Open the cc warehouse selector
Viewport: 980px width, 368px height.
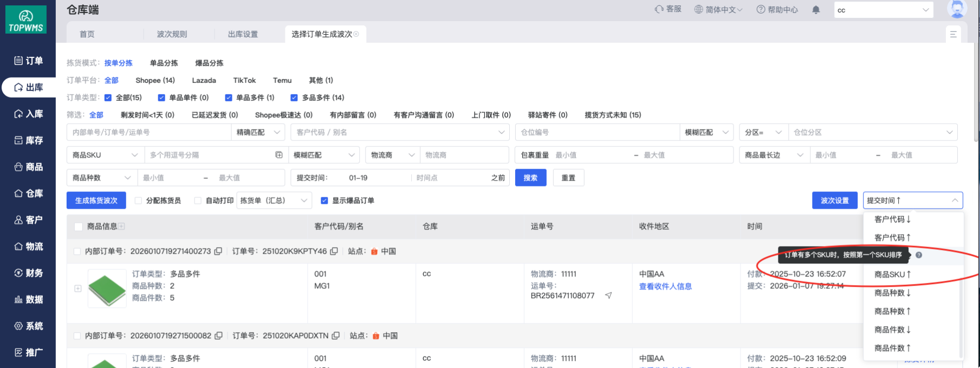click(x=883, y=10)
